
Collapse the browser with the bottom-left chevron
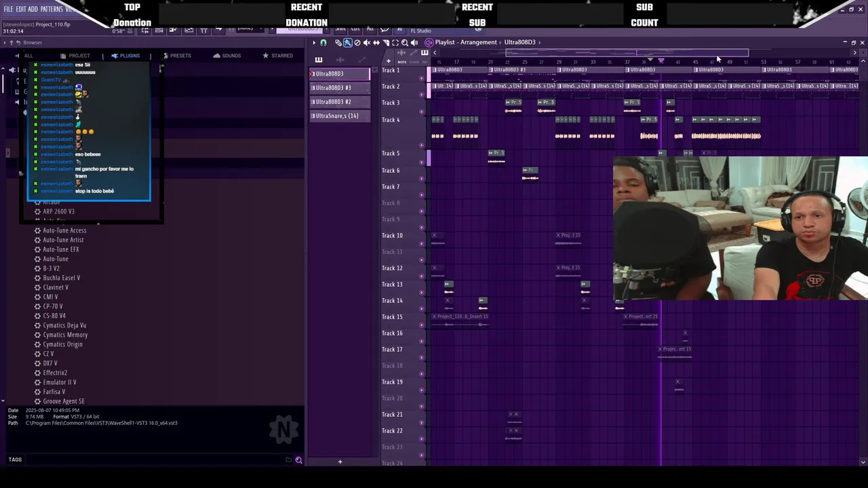(3, 401)
